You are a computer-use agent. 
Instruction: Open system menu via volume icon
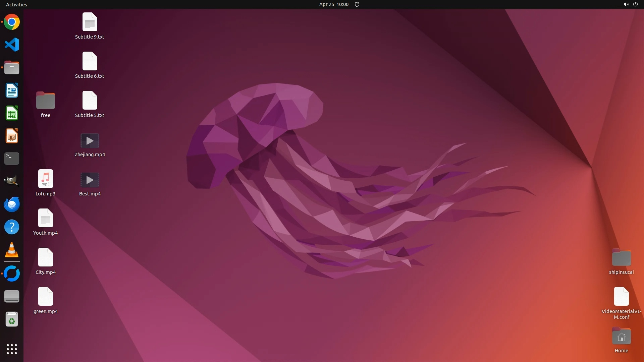626,4
